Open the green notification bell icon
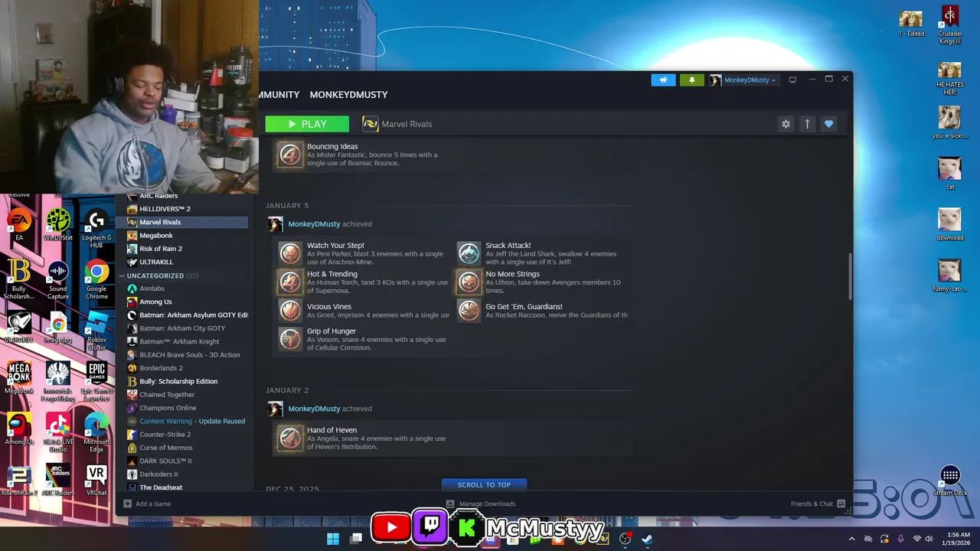980x551 pixels. click(692, 80)
